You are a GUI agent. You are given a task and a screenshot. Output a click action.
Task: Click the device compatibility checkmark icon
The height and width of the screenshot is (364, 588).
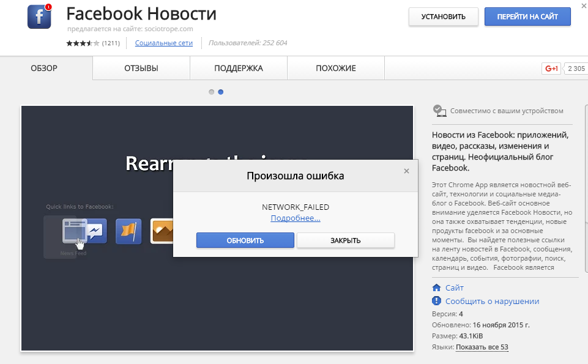(439, 111)
